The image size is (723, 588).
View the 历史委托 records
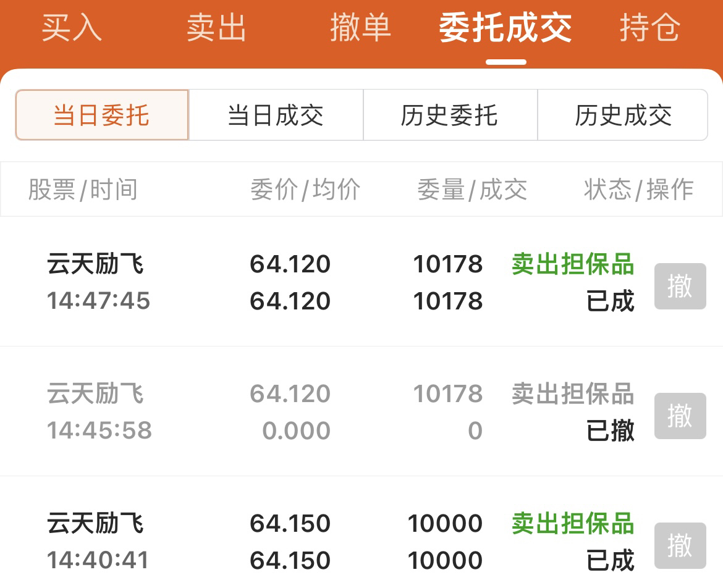450,115
